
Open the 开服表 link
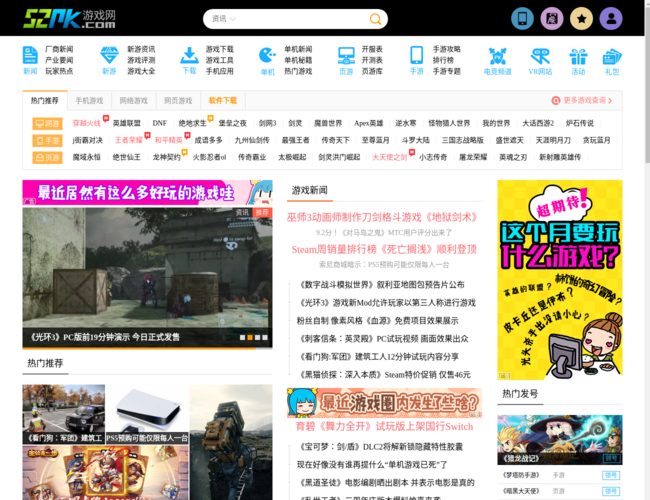pyautogui.click(x=372, y=49)
